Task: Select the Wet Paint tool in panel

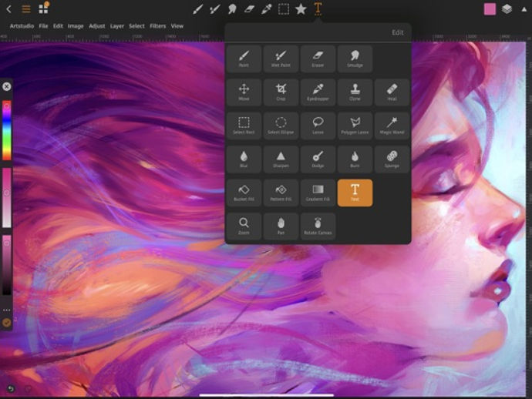Action: pyautogui.click(x=281, y=59)
